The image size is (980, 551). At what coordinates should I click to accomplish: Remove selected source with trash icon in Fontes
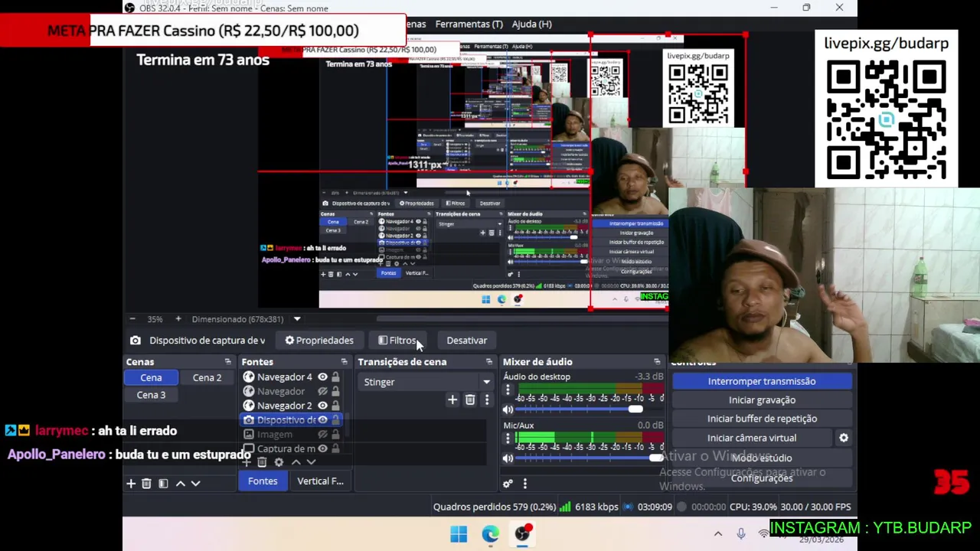(x=262, y=462)
